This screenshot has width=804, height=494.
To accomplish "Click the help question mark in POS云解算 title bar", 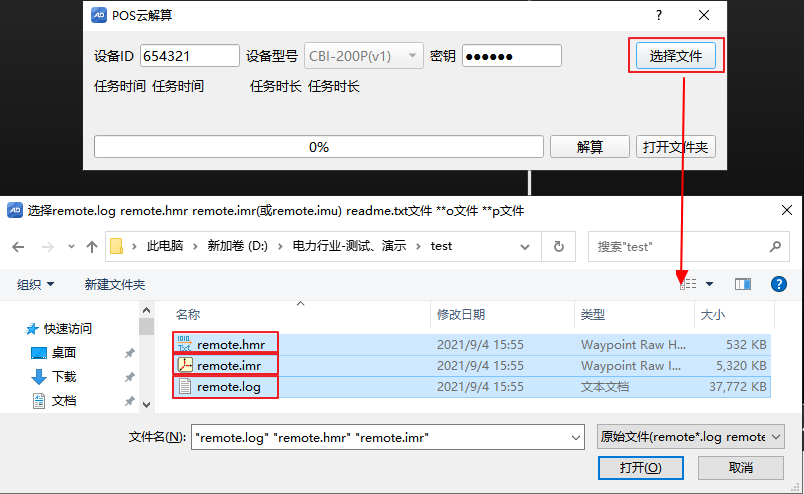I will point(659,15).
